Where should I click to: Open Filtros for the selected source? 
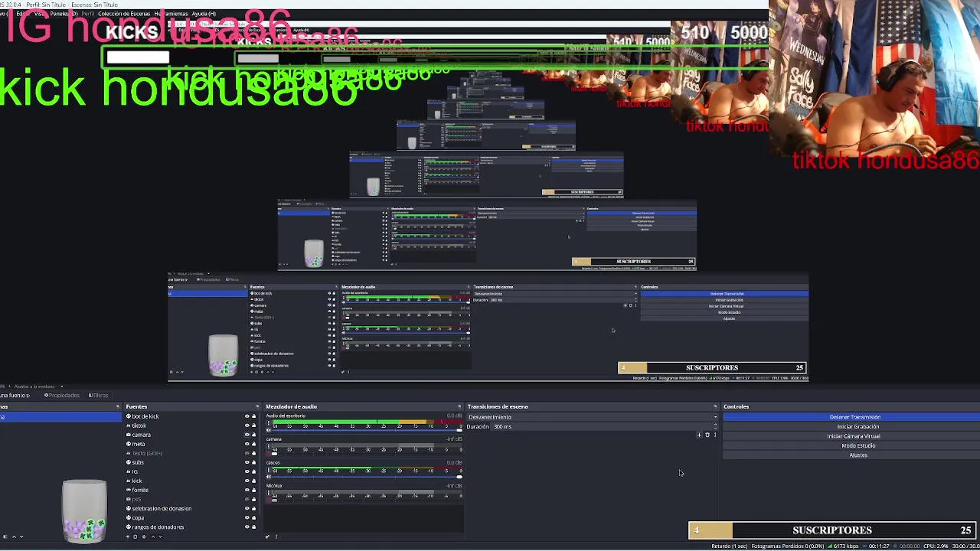click(99, 395)
